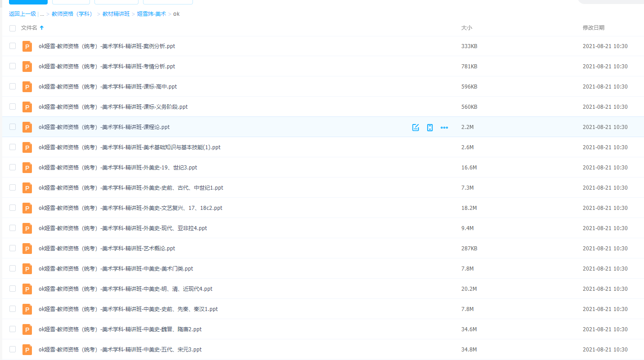The height and width of the screenshot is (360, 644).
Task: Click the PPT icon of 艺术概论.ppt
Action: pyautogui.click(x=27, y=249)
